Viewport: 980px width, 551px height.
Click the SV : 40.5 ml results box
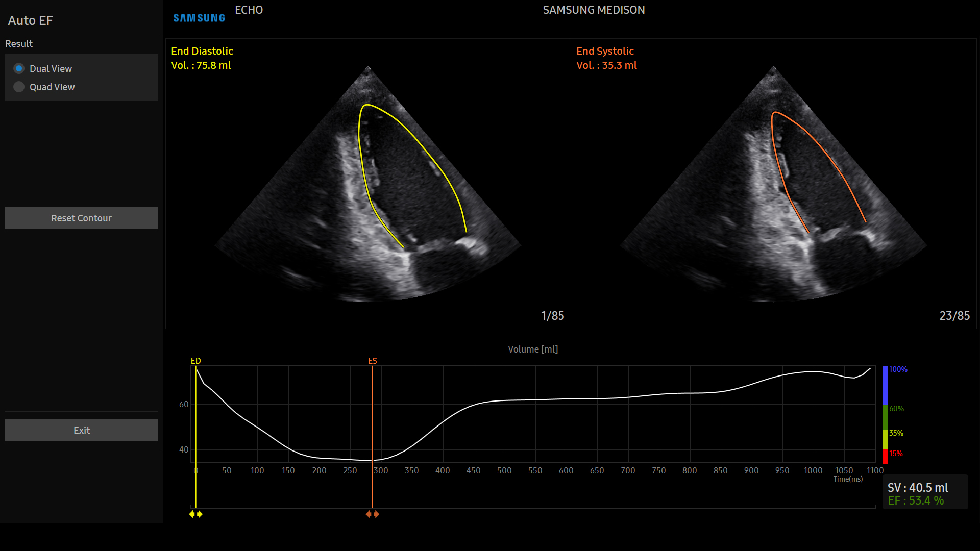point(917,487)
